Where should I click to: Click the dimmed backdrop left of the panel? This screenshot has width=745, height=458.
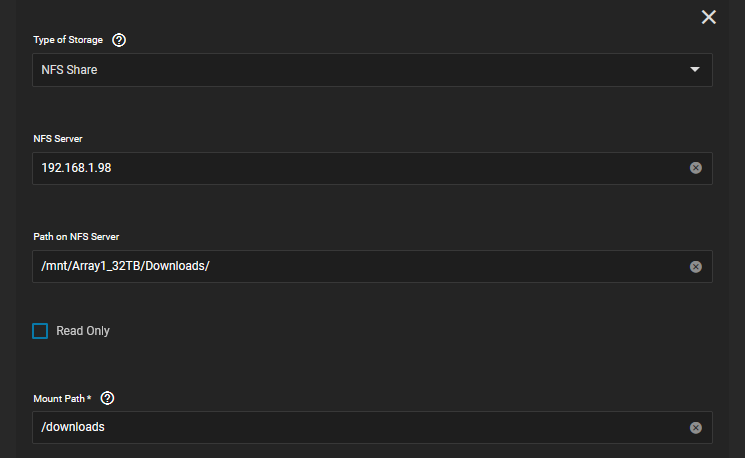pos(8,229)
